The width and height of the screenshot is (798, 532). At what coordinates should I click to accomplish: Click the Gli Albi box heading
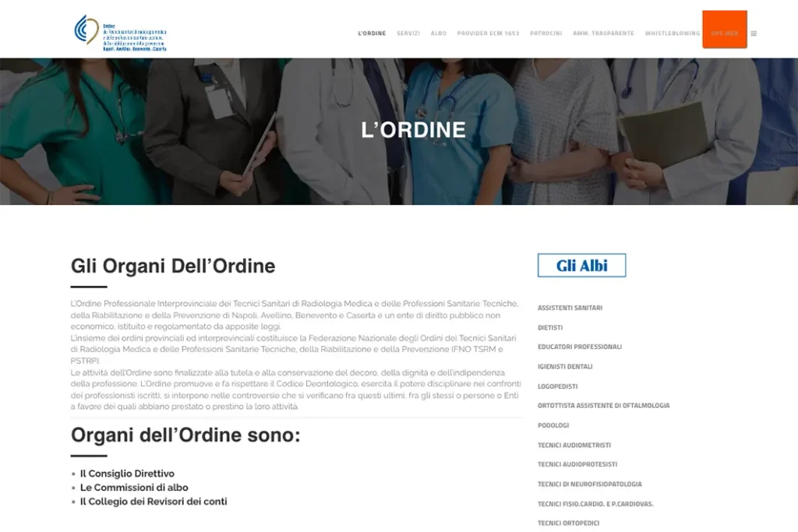(581, 266)
